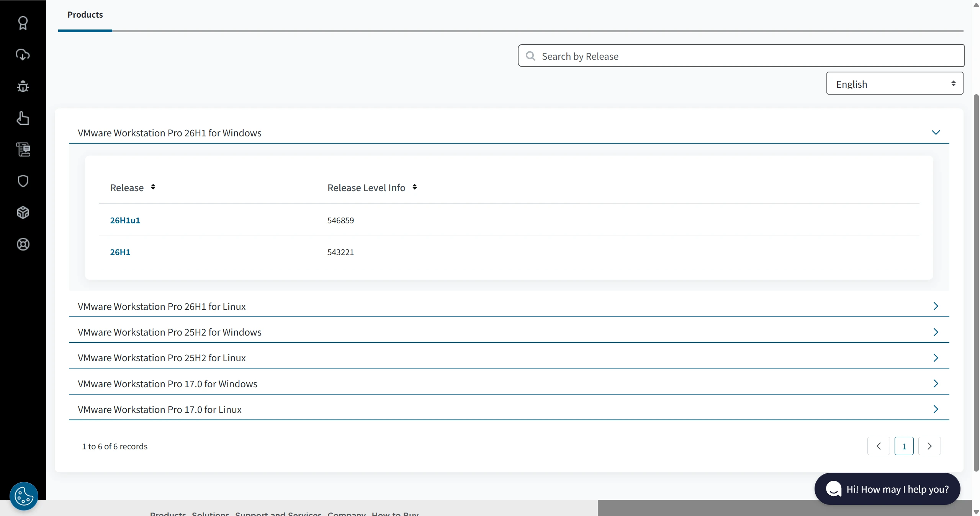
Task: Select page 1 in pagination
Action: click(x=904, y=446)
